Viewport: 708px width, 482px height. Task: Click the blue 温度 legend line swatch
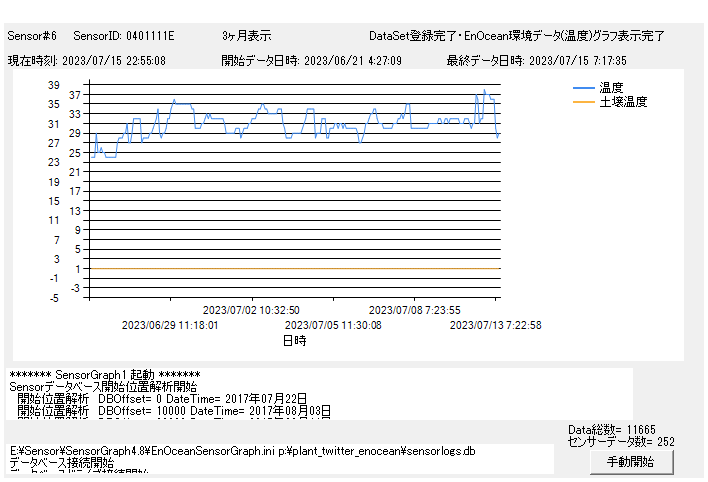[x=584, y=88]
